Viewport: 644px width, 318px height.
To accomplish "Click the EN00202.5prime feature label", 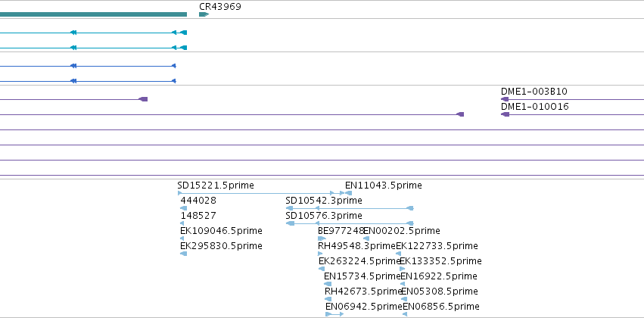I will pyautogui.click(x=402, y=231).
